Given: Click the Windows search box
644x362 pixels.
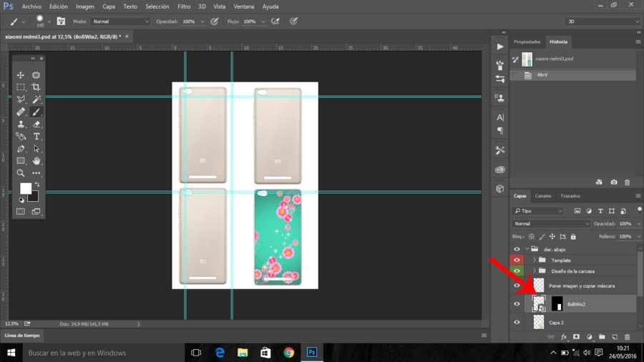Looking at the screenshot, I should point(102,353).
